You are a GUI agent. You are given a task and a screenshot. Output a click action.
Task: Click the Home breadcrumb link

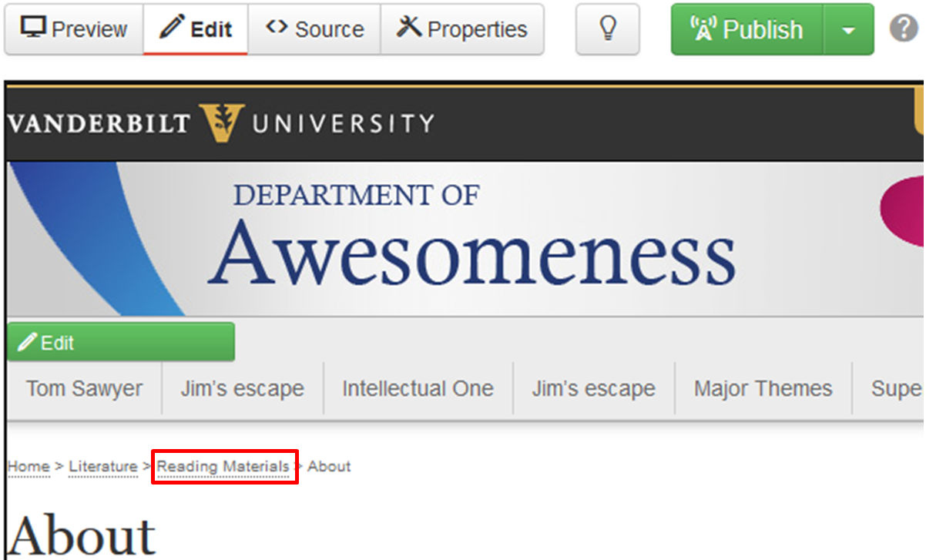pyautogui.click(x=29, y=467)
